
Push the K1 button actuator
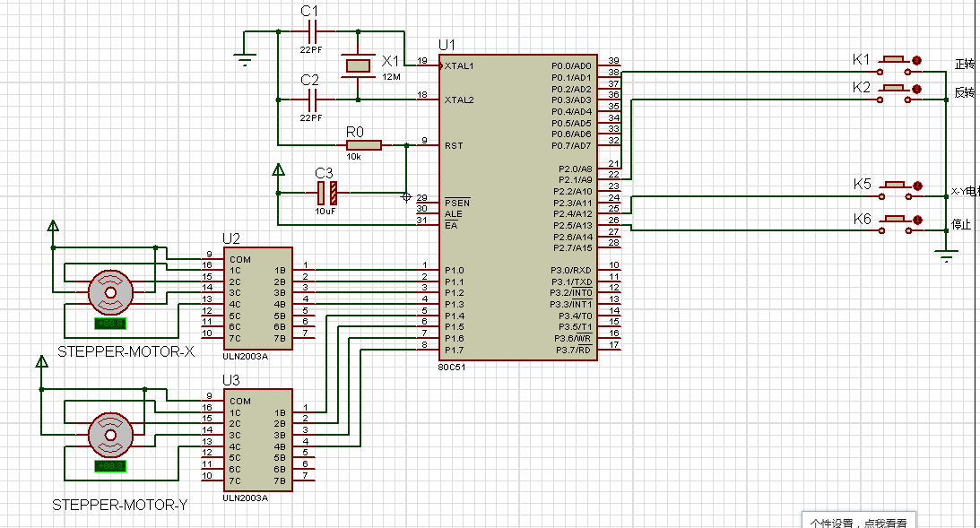[x=893, y=59]
